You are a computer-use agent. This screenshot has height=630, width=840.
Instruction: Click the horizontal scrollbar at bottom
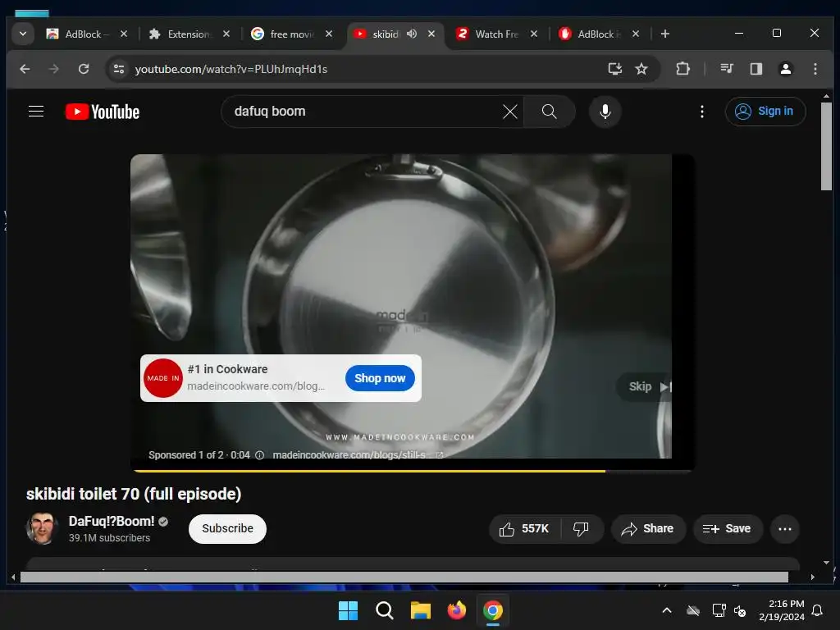point(404,577)
